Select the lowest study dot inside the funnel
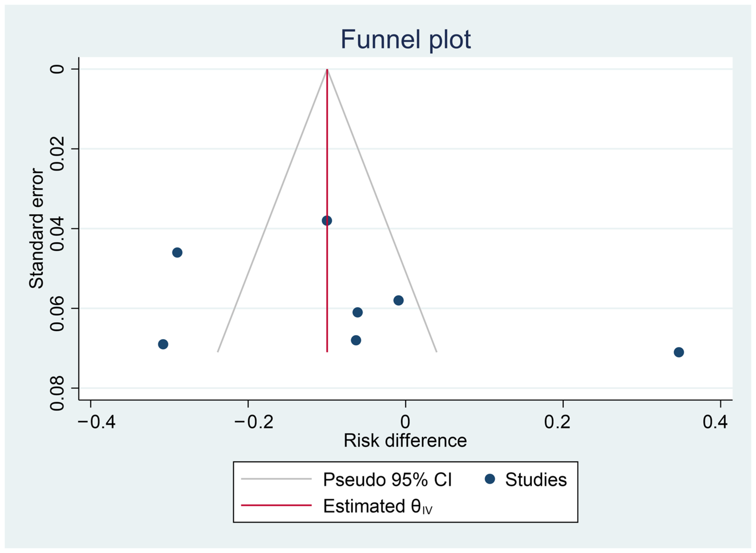This screenshot has width=756, height=553. click(x=356, y=340)
